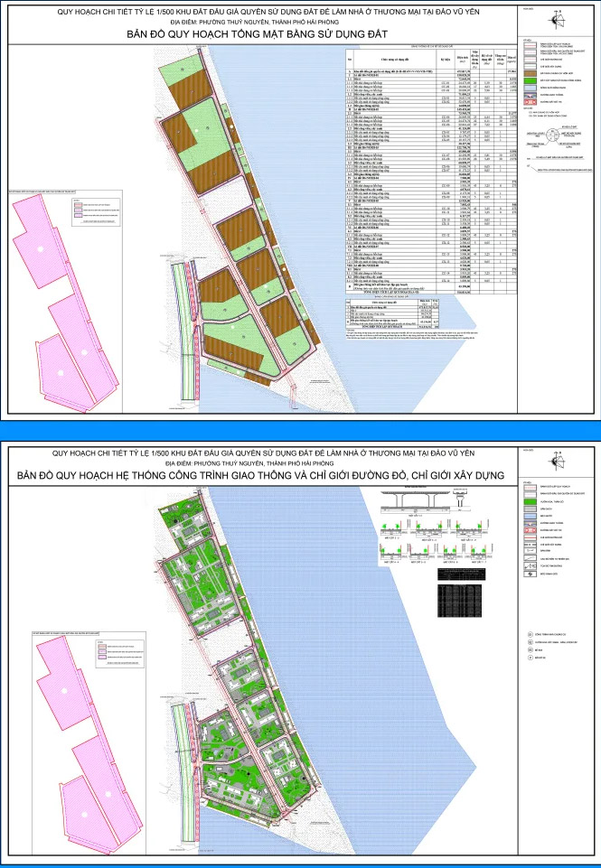Viewport: 601px width, 868px height.
Task: Click the top circled symbol in lower legend notes
Action: point(531,634)
